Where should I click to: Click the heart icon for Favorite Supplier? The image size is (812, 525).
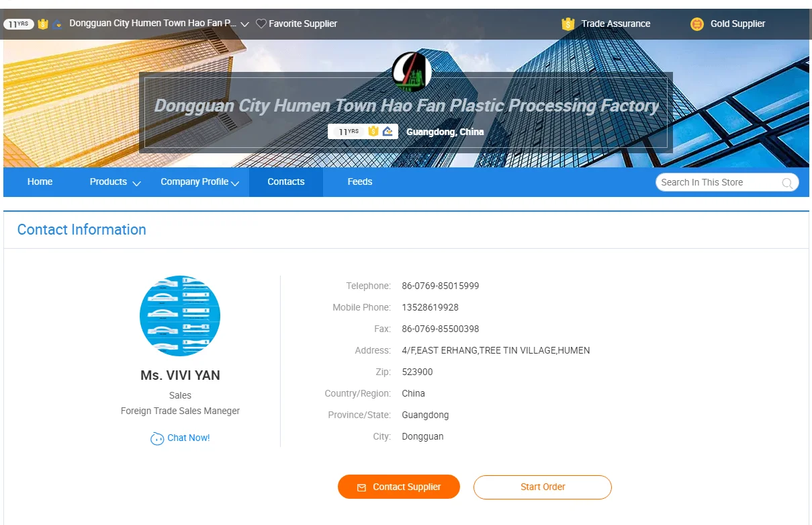click(261, 24)
